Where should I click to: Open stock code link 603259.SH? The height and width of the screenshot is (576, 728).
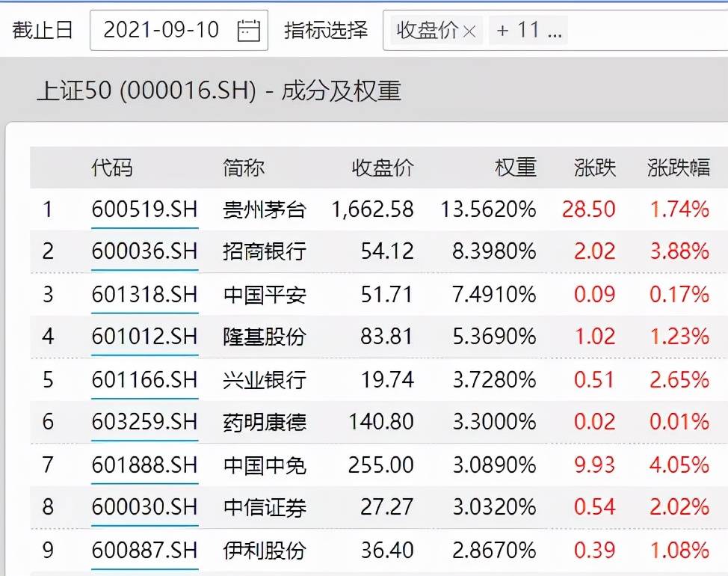[x=145, y=422]
